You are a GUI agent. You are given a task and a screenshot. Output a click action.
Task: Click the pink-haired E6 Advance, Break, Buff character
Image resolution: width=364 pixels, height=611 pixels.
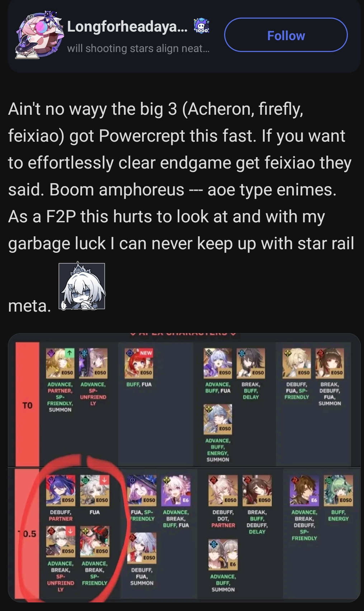click(176, 490)
